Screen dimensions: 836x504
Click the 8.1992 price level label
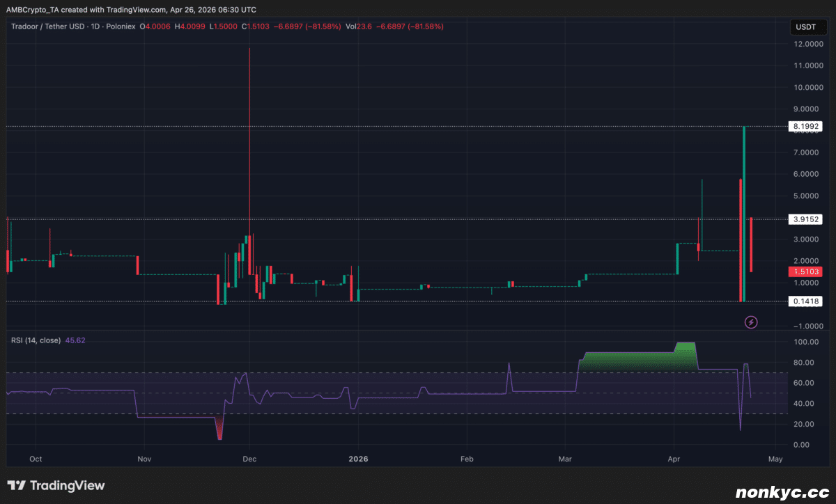[x=806, y=127]
